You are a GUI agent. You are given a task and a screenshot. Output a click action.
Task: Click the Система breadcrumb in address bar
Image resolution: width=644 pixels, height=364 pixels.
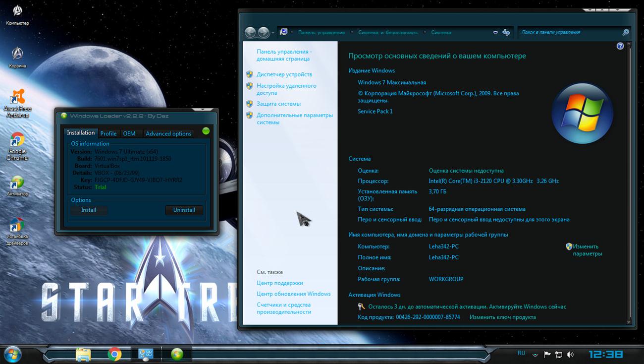point(441,33)
